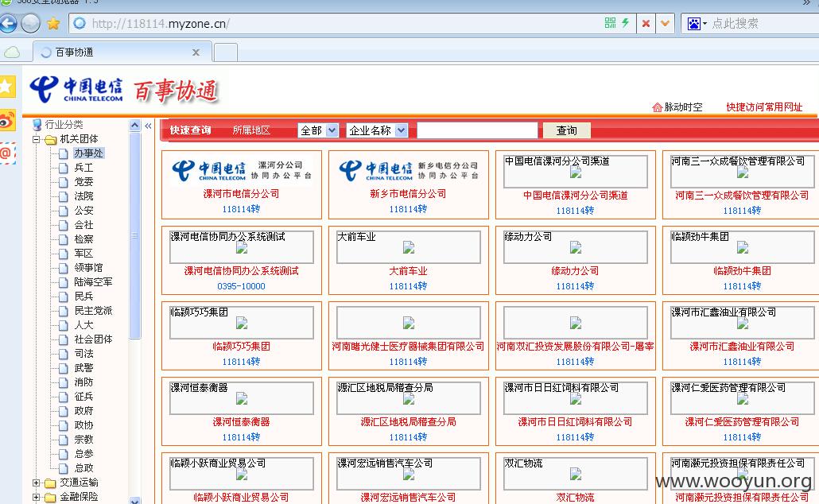Viewport: 819px width, 504px height.
Task: Click the green lightning speed-mode icon
Action: click(x=625, y=23)
